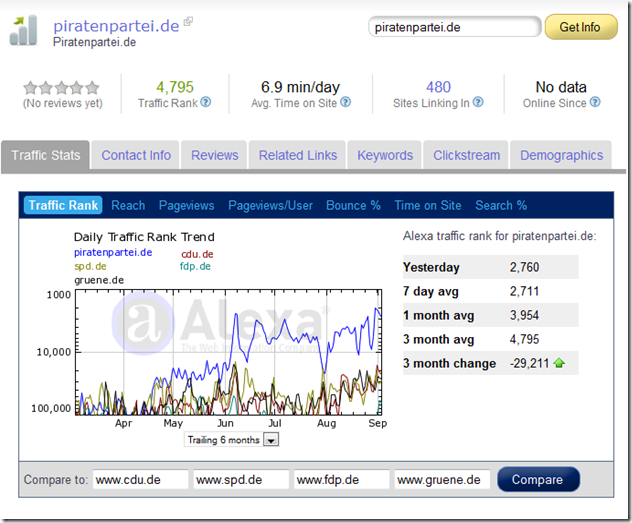Click the 3 month change value -29,211
632x523 pixels.
click(529, 363)
